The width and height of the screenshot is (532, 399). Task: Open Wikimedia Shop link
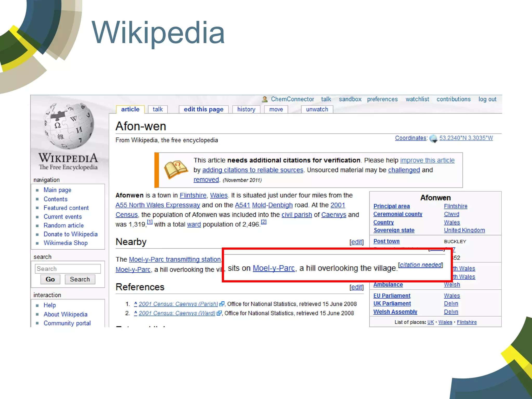coord(65,243)
